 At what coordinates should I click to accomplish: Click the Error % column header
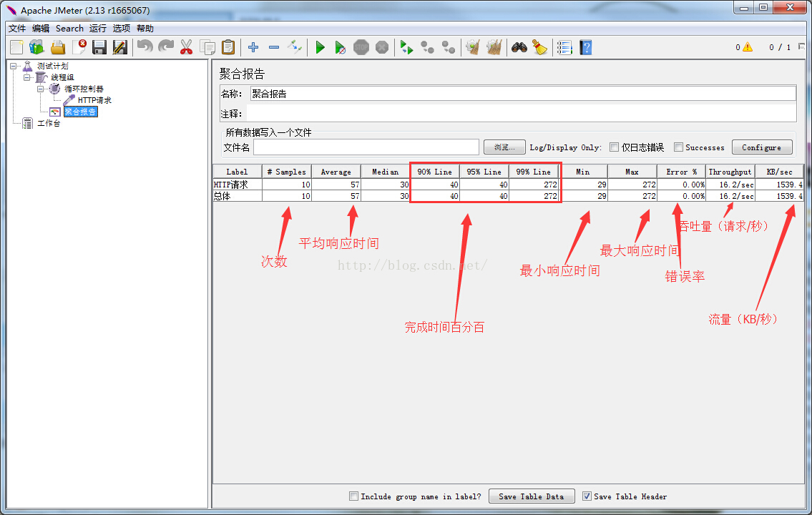click(682, 172)
